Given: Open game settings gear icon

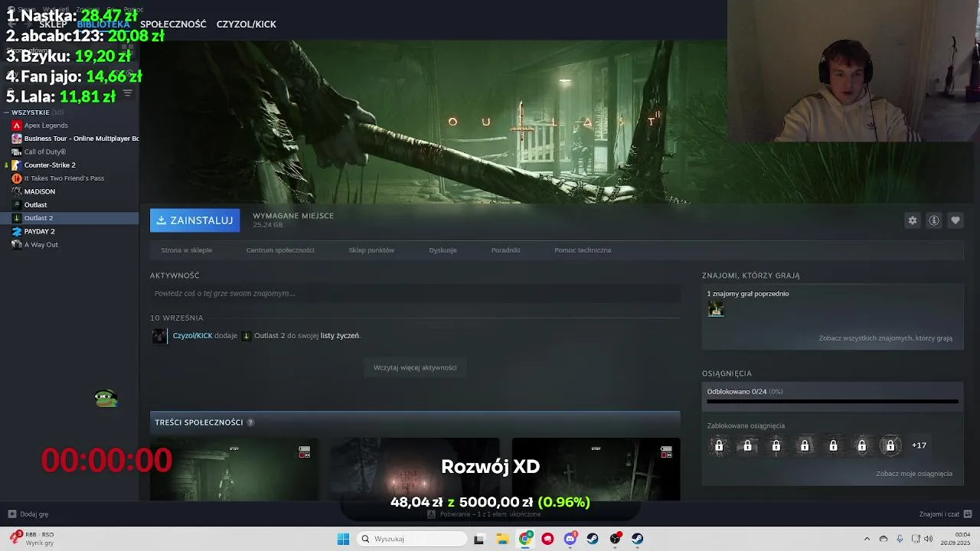Looking at the screenshot, I should pyautogui.click(x=912, y=220).
